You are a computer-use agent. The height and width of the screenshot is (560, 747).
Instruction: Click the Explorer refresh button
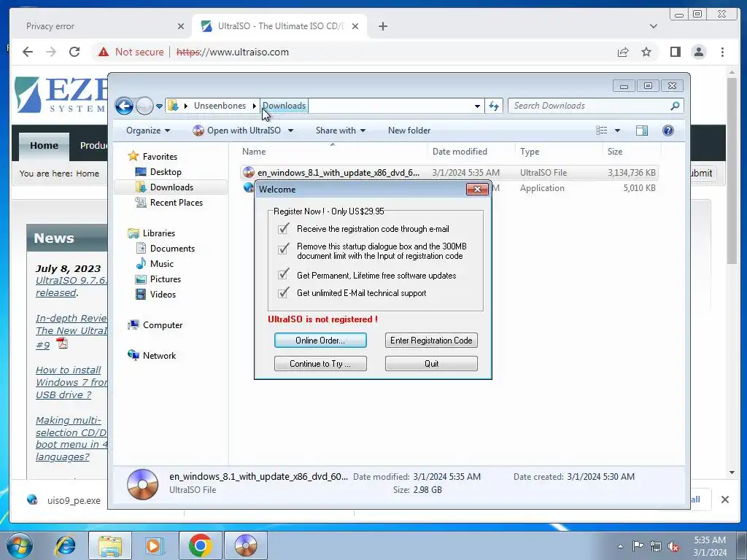[x=494, y=106]
